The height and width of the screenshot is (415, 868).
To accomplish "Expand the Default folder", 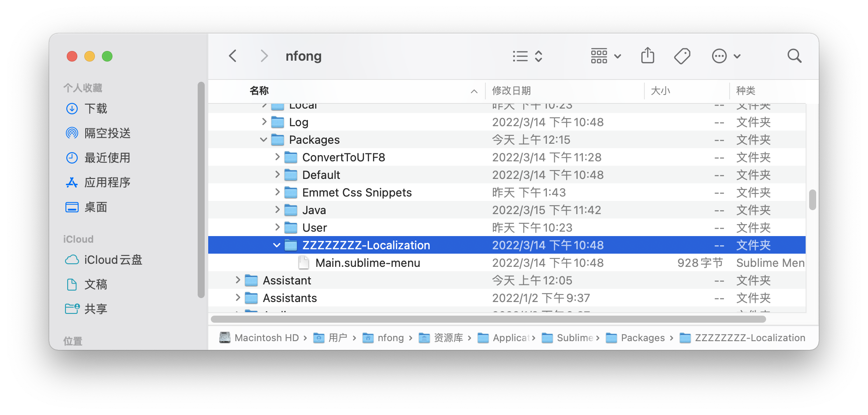I will pyautogui.click(x=277, y=175).
